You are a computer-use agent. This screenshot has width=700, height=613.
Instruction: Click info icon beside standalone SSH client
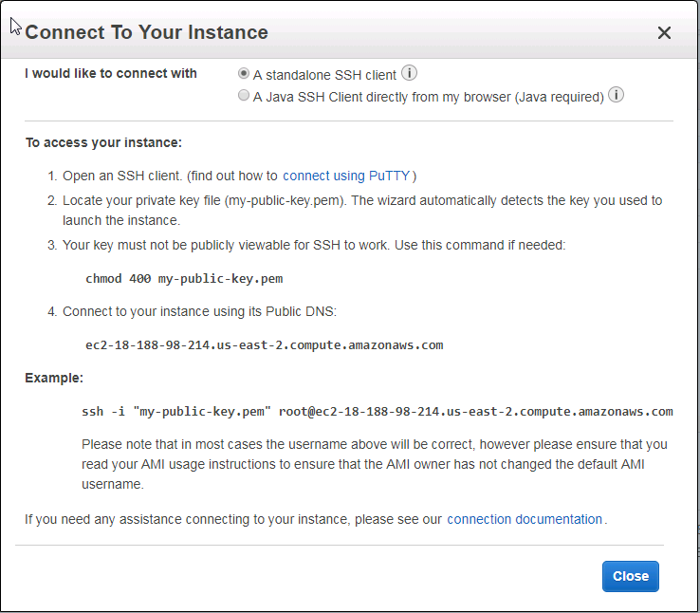click(x=410, y=74)
